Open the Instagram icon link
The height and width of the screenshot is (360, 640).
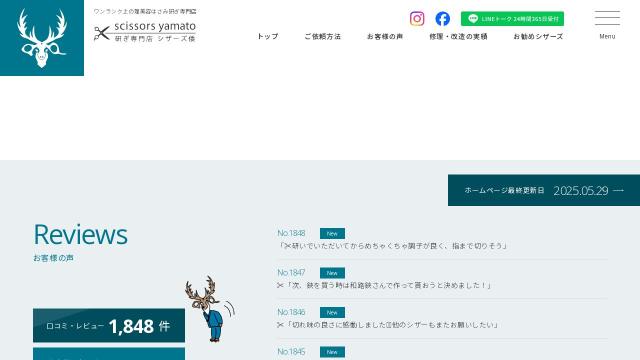tap(417, 19)
